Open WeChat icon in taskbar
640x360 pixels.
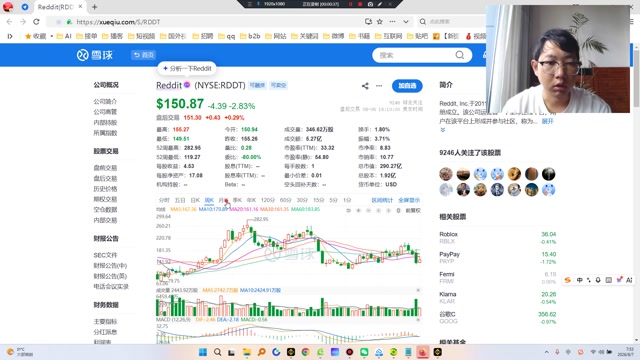coord(364,352)
